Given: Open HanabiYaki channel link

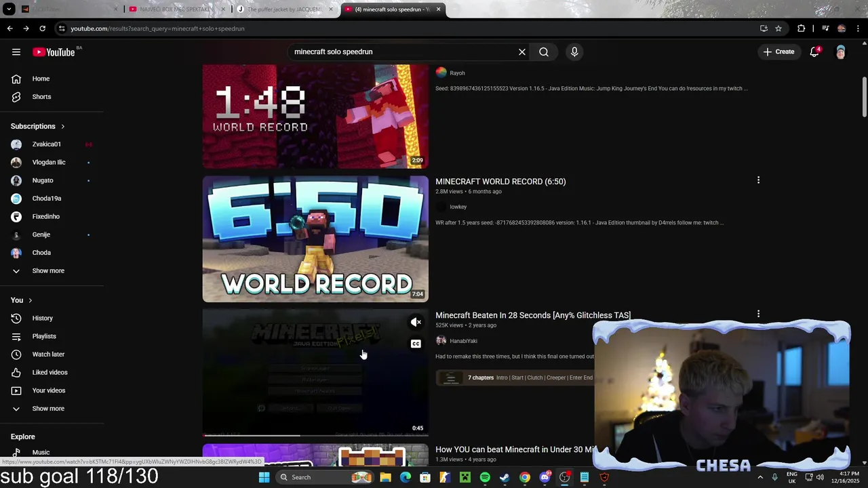Looking at the screenshot, I should [x=463, y=341].
